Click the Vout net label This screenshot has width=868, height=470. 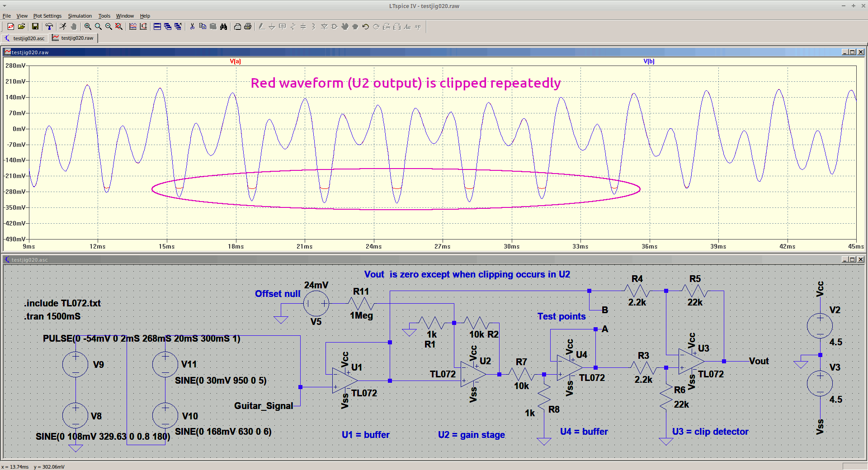coord(759,361)
